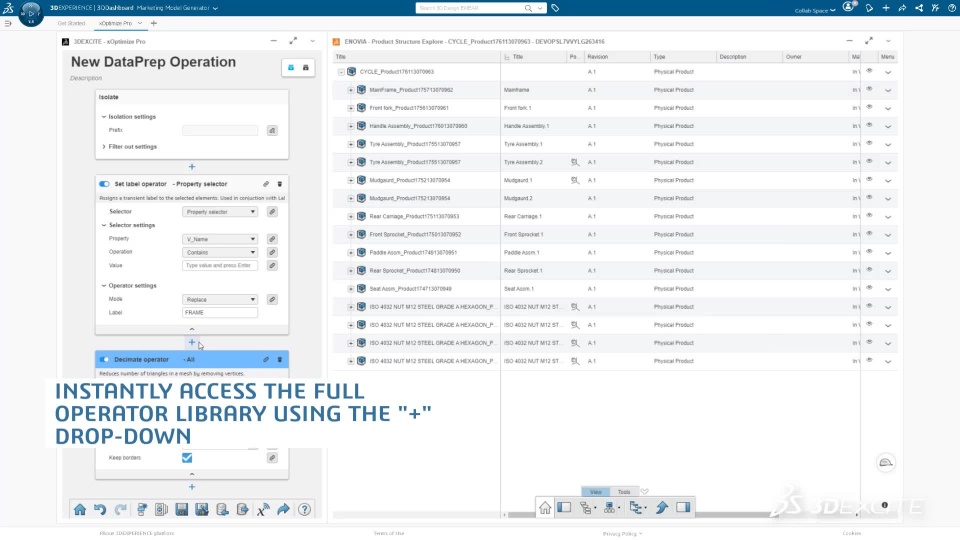This screenshot has height=540, width=960.
Task: Open the Property dropdown showing V_Name
Action: pyautogui.click(x=220, y=239)
